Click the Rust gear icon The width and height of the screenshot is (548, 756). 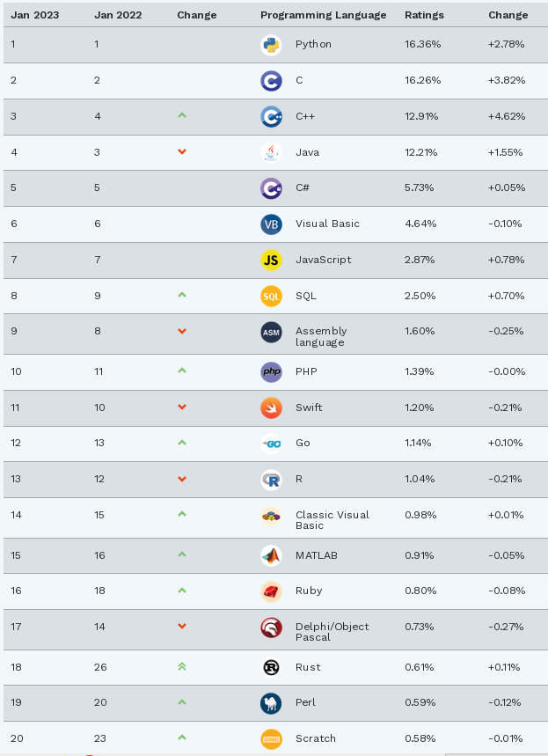271,667
